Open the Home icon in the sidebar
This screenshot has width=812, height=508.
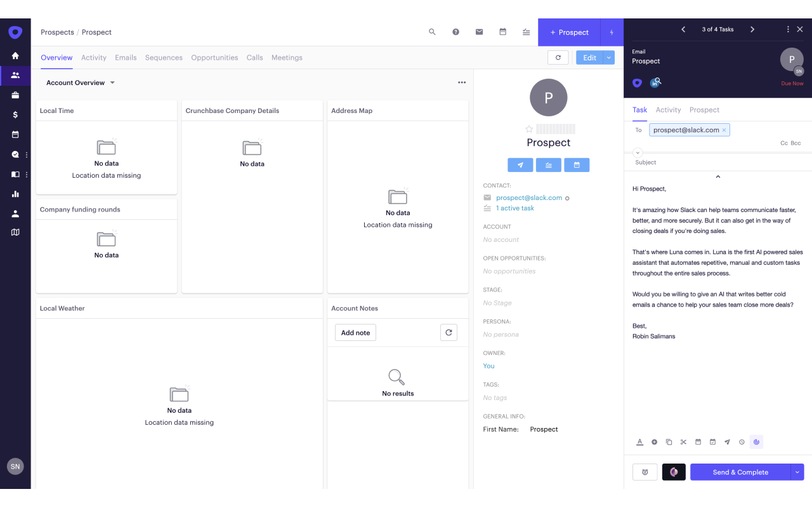coord(15,56)
